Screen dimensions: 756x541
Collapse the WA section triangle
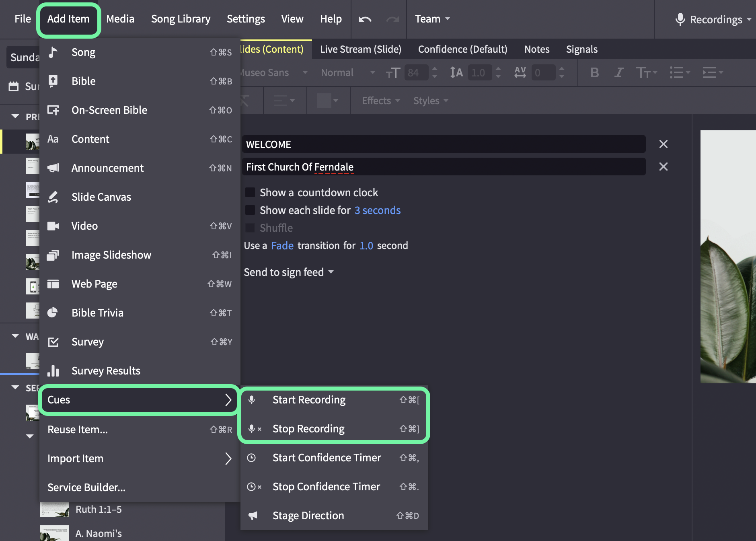[x=15, y=336]
